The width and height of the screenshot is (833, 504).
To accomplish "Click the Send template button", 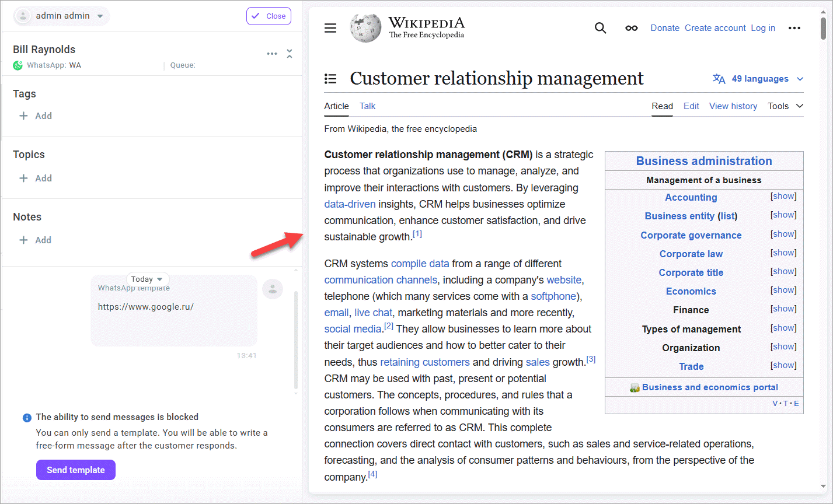I will point(76,470).
